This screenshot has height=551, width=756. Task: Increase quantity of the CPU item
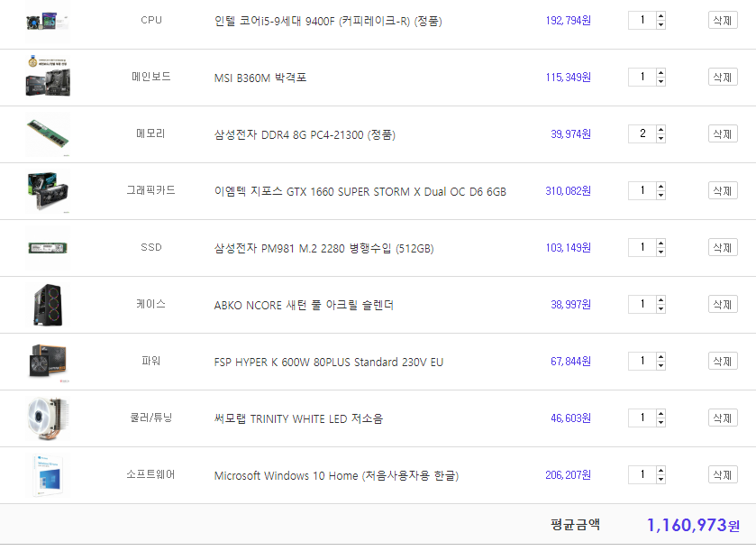click(x=660, y=15)
